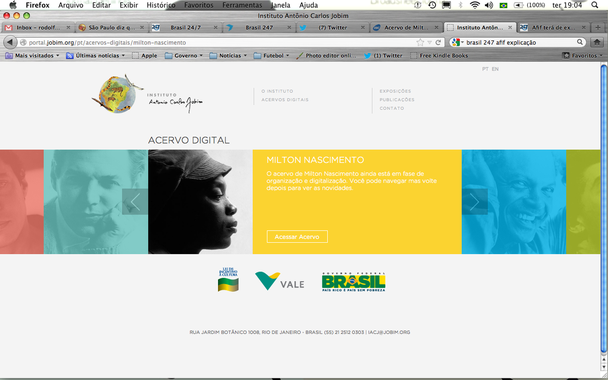608x380 pixels.
Task: Close the Acervo de Milt... tab
Action: click(436, 28)
